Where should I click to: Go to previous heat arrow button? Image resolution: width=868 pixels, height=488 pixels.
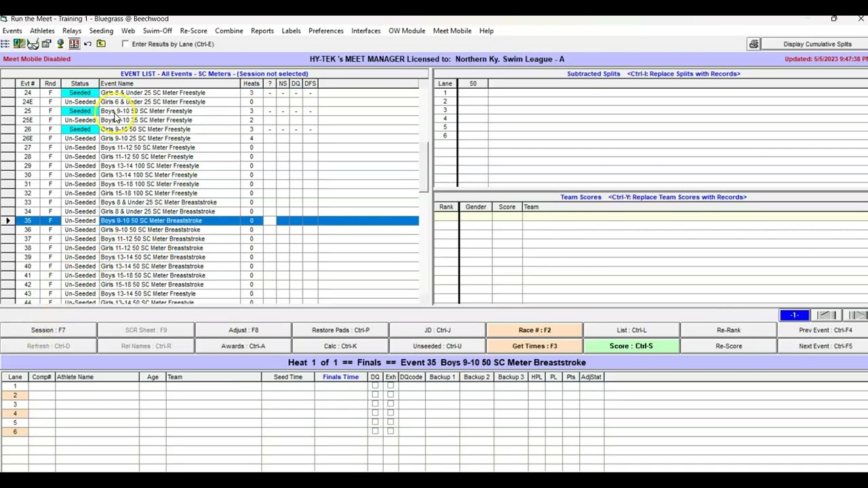point(825,315)
